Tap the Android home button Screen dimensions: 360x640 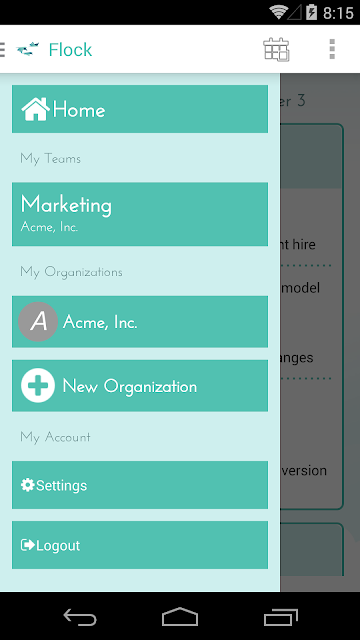pyautogui.click(x=180, y=616)
